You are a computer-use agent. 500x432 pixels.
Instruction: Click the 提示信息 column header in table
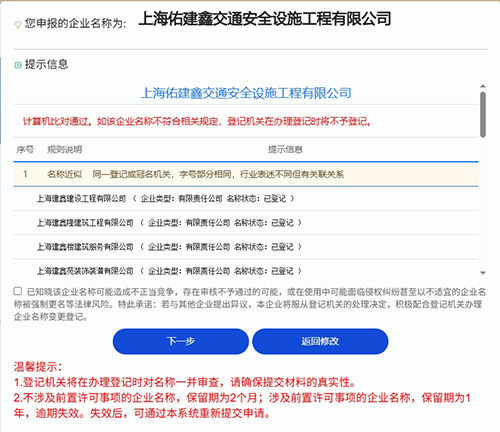(x=285, y=150)
